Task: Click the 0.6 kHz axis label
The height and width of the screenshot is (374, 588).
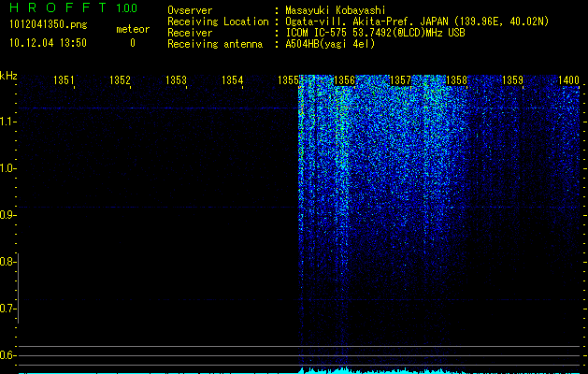Action: coord(7,355)
